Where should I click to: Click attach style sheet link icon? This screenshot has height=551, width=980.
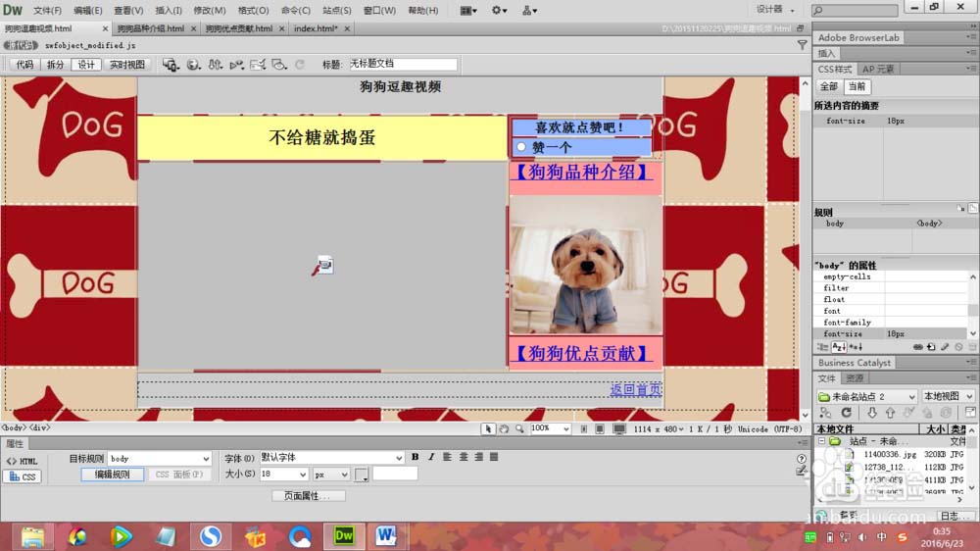coord(918,346)
